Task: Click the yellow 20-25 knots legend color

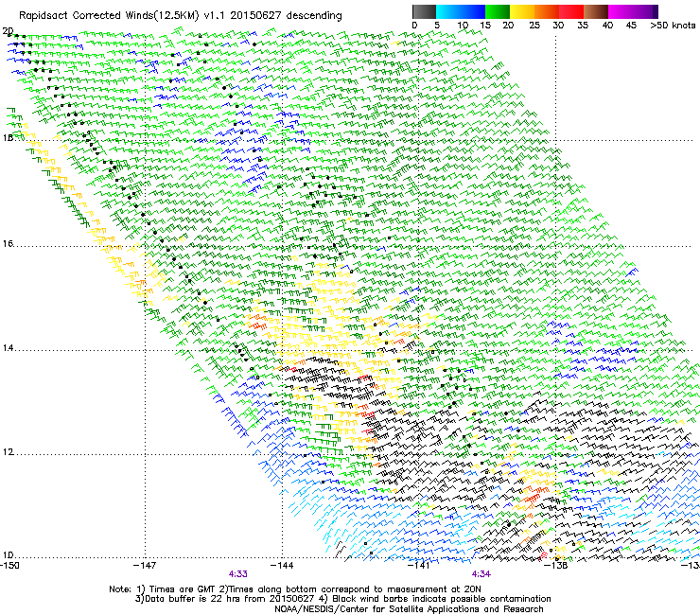Action: click(x=522, y=11)
